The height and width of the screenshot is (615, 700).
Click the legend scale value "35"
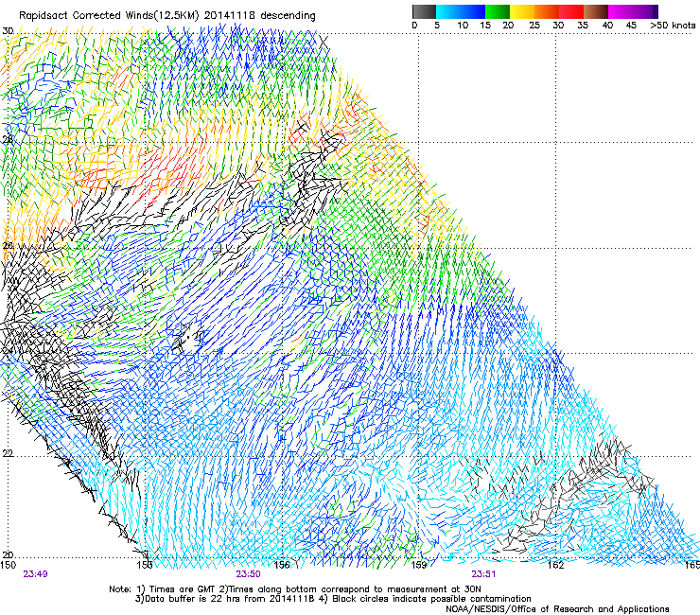click(583, 26)
